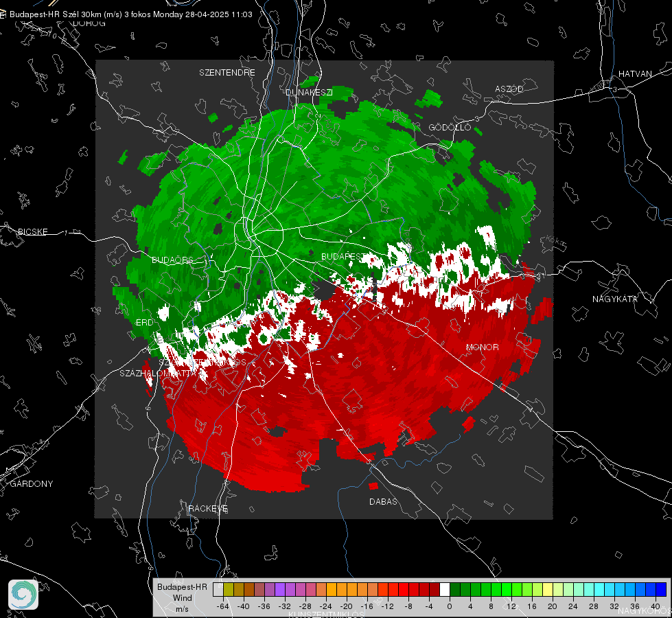Click the RACKEVE city label

[x=208, y=508]
